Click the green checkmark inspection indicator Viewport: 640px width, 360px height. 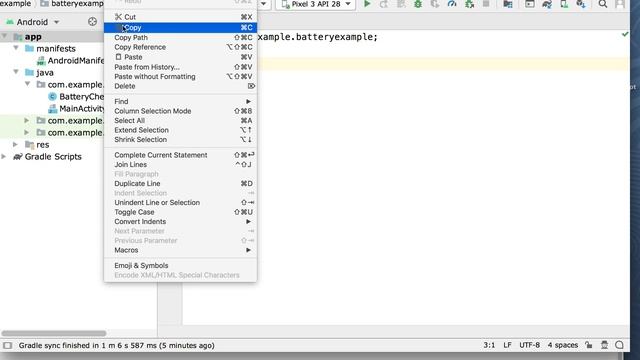click(625, 34)
